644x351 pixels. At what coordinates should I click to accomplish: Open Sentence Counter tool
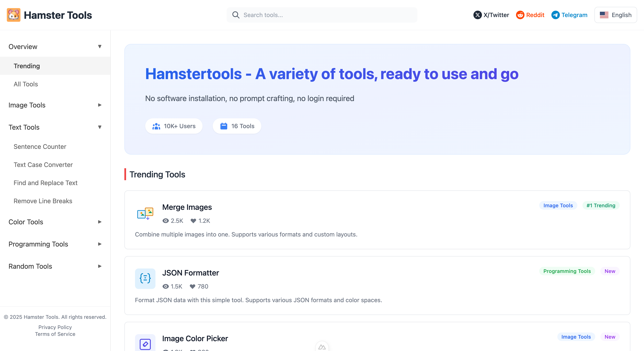[55, 147]
